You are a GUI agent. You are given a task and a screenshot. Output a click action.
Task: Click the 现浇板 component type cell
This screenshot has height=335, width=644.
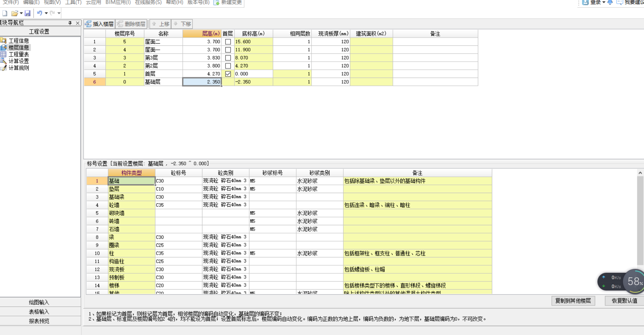coord(132,270)
